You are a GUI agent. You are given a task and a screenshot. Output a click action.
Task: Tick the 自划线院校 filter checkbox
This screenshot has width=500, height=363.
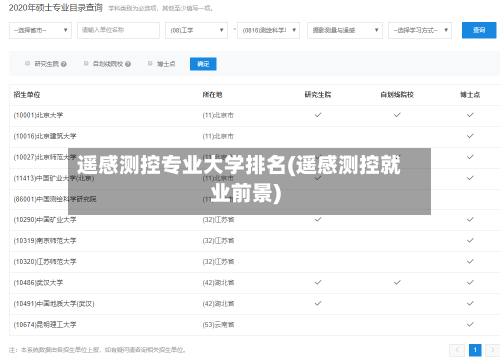coord(86,63)
